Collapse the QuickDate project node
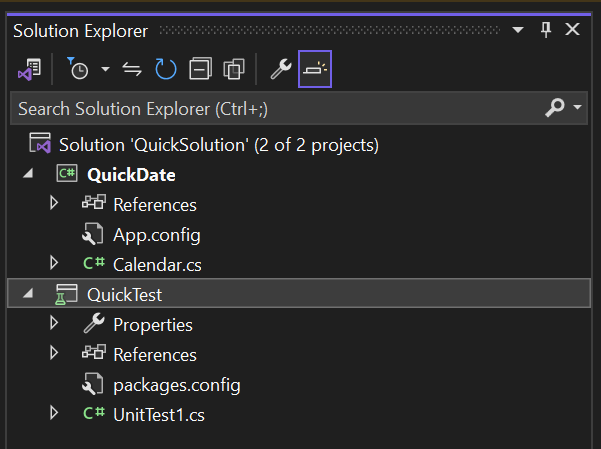The height and width of the screenshot is (449, 601). coord(27,174)
